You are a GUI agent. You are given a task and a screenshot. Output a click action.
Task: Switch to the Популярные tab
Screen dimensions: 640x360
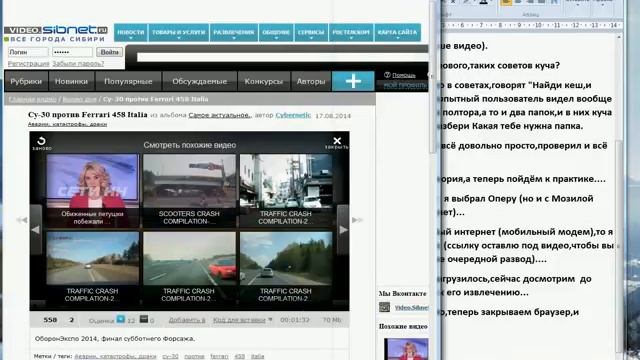pos(128,81)
